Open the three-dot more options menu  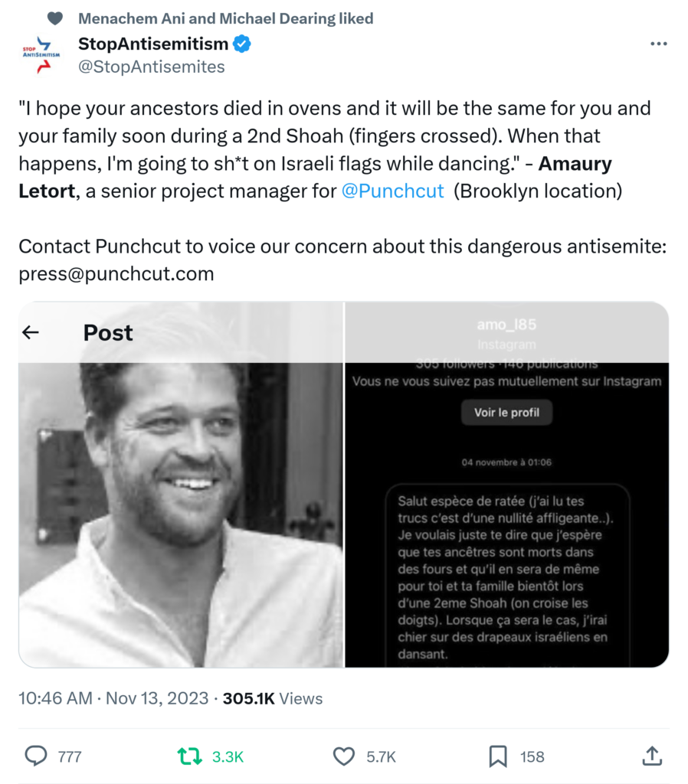pyautogui.click(x=658, y=44)
